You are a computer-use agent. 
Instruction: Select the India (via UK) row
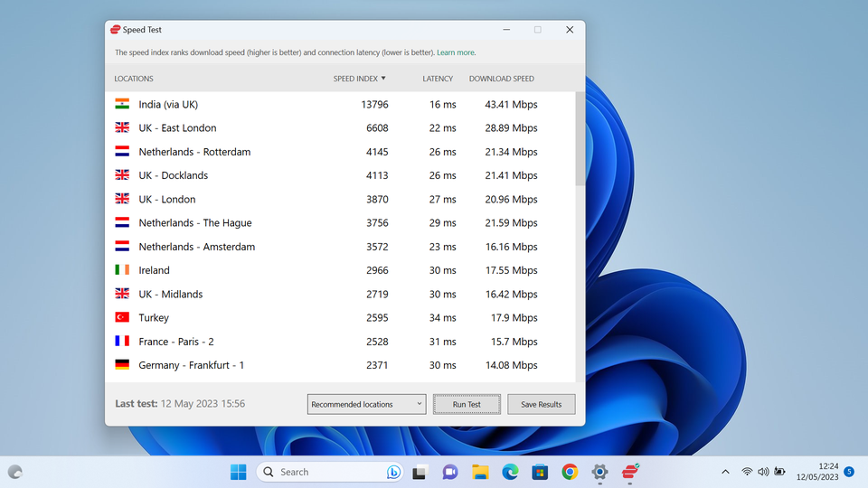coord(341,104)
